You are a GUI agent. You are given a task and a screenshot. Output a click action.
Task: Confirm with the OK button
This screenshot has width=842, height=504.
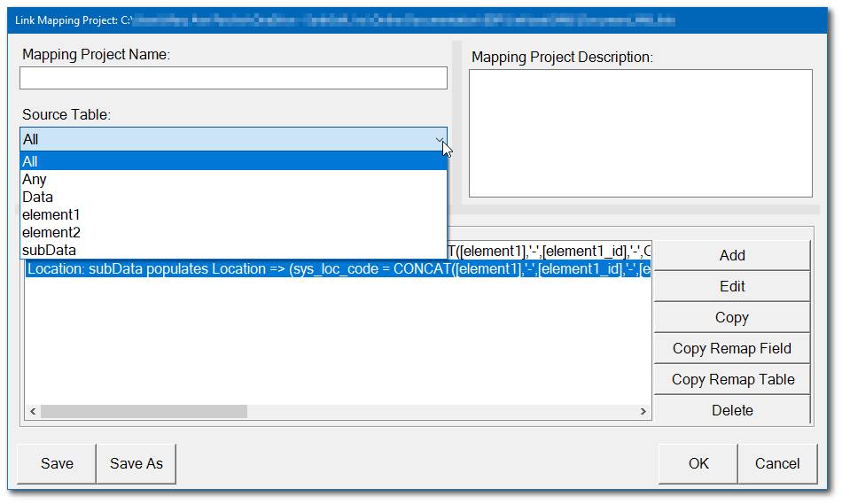698,464
